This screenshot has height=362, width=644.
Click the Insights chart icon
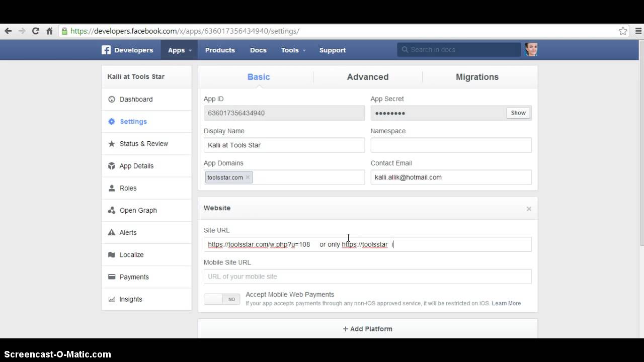(x=112, y=299)
